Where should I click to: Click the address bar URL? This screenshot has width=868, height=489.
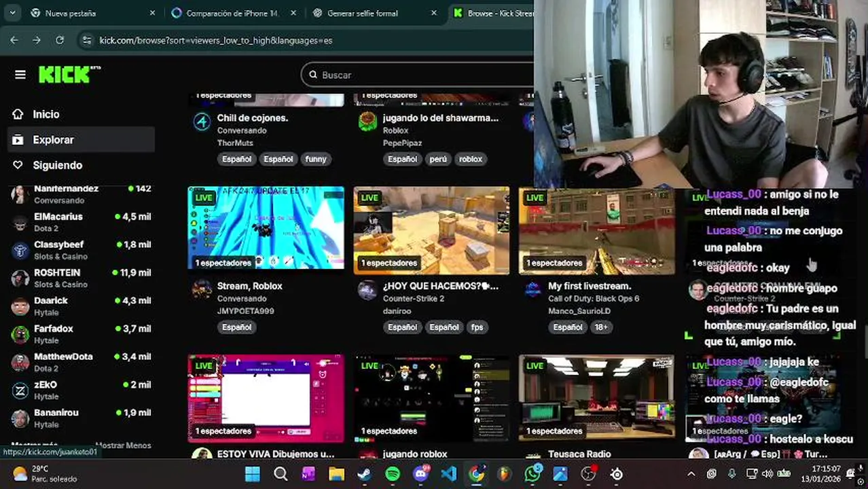216,40
